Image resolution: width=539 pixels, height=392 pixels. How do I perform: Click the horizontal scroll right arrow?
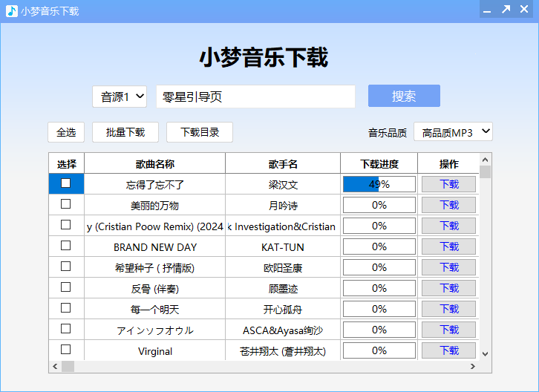[x=472, y=367]
